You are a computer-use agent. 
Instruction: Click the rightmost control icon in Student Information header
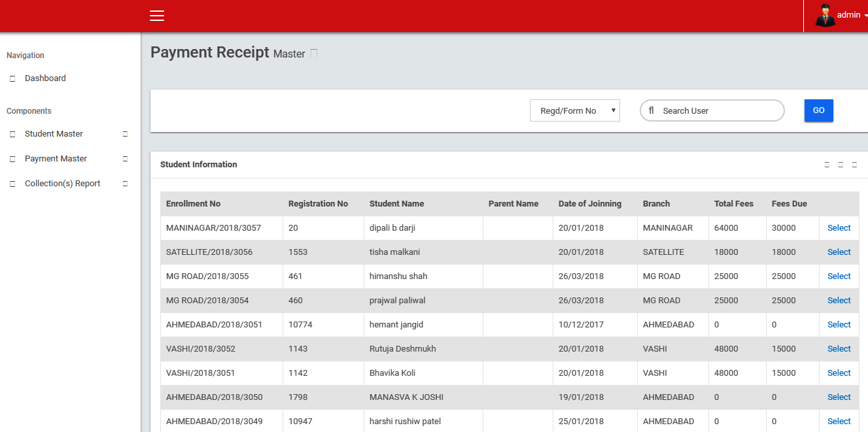tap(854, 165)
